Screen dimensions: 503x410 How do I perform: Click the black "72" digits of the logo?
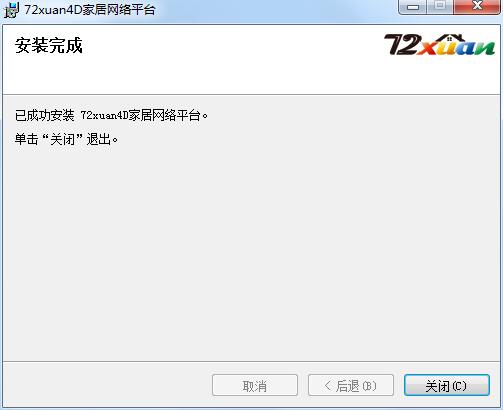tap(400, 45)
